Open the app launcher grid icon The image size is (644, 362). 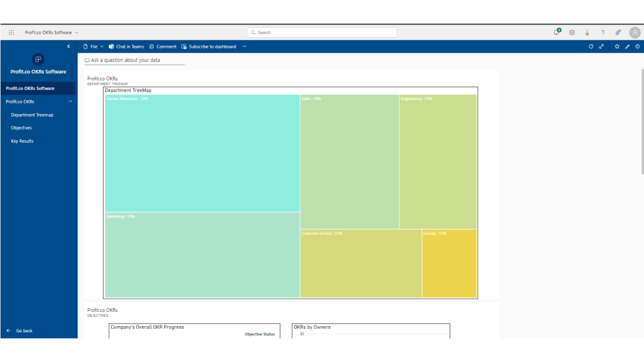[12, 32]
